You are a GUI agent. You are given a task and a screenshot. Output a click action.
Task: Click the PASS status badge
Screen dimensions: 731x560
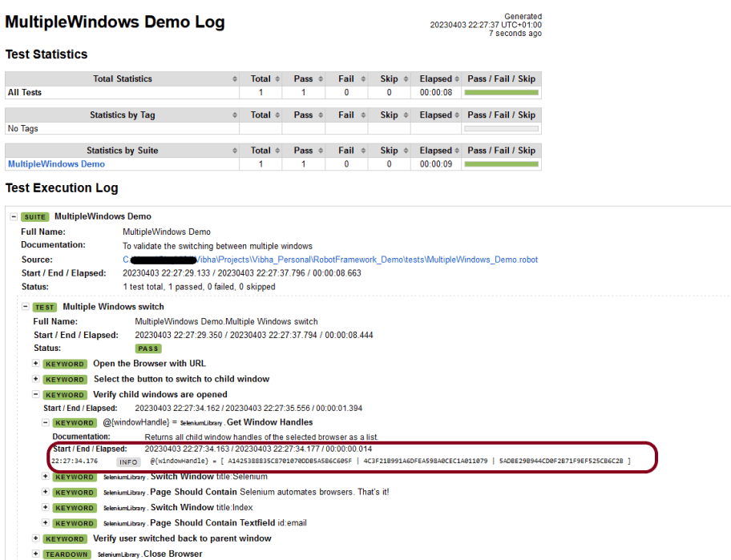click(147, 348)
